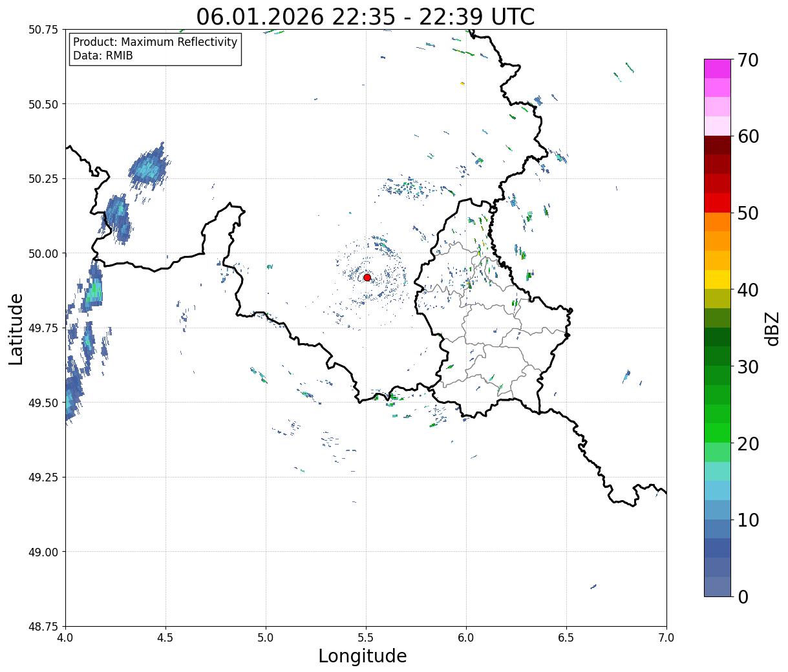Click the yellow 40 dBZ colorbar segment
Screen dimensions: 788x672
coord(717,279)
